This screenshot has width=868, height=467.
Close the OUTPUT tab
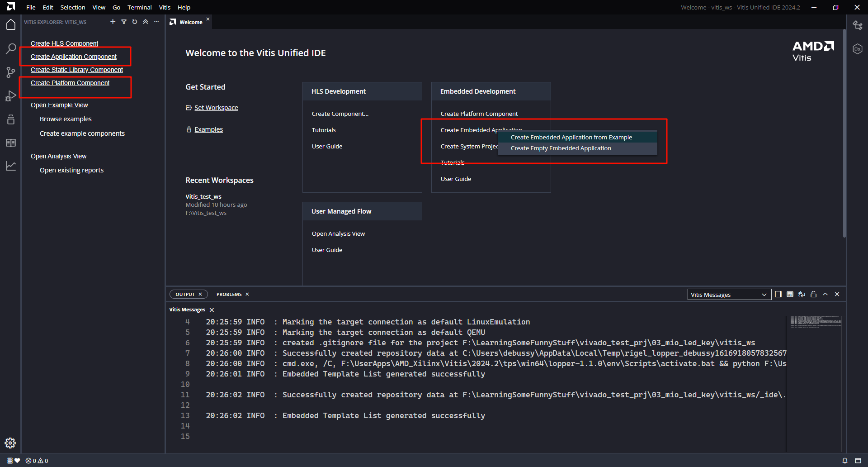click(x=200, y=294)
